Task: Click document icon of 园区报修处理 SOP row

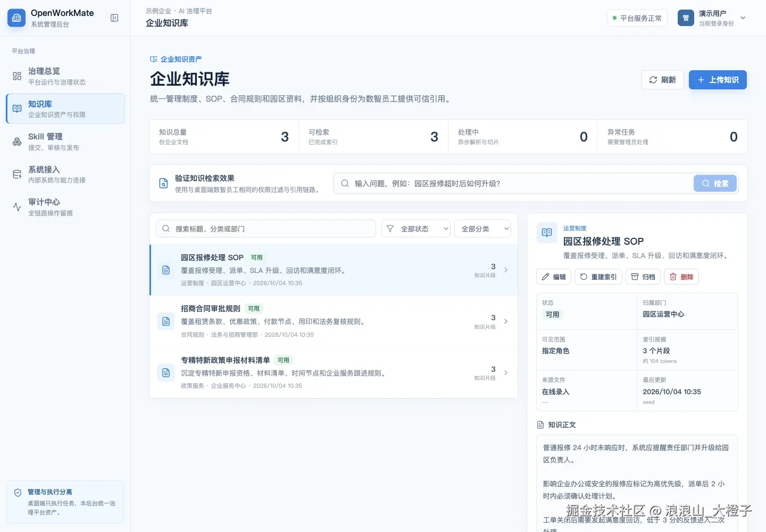Action: pos(166,270)
